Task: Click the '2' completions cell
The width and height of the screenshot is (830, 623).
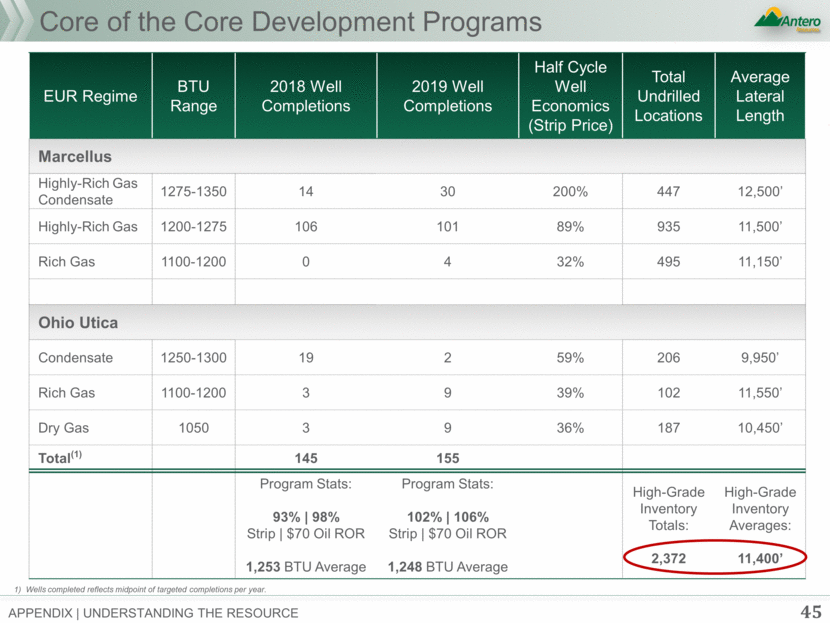Action: click(x=448, y=358)
